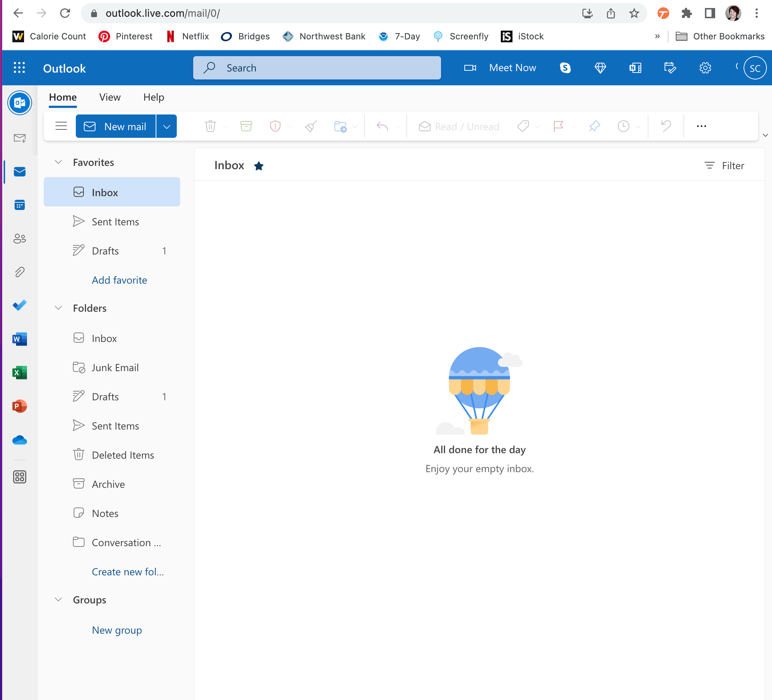Launch Word from the left sidebar
This screenshot has height=700, width=772.
coord(20,339)
